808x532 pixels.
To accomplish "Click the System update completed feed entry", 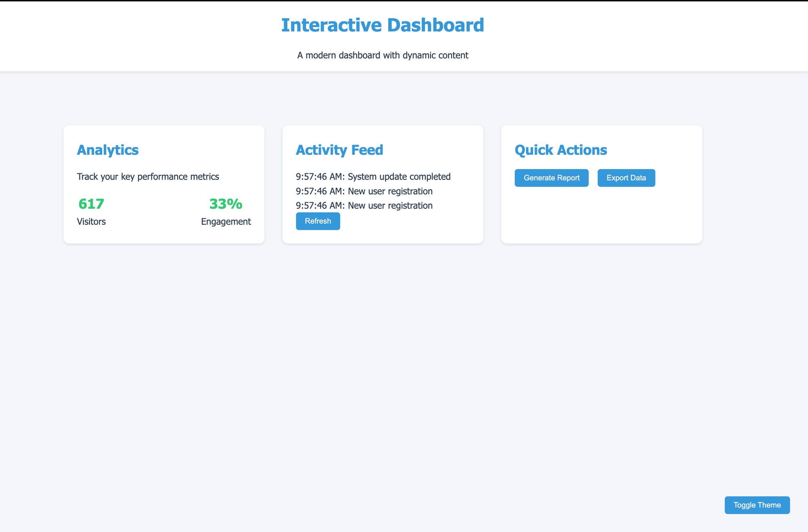I will [373, 176].
